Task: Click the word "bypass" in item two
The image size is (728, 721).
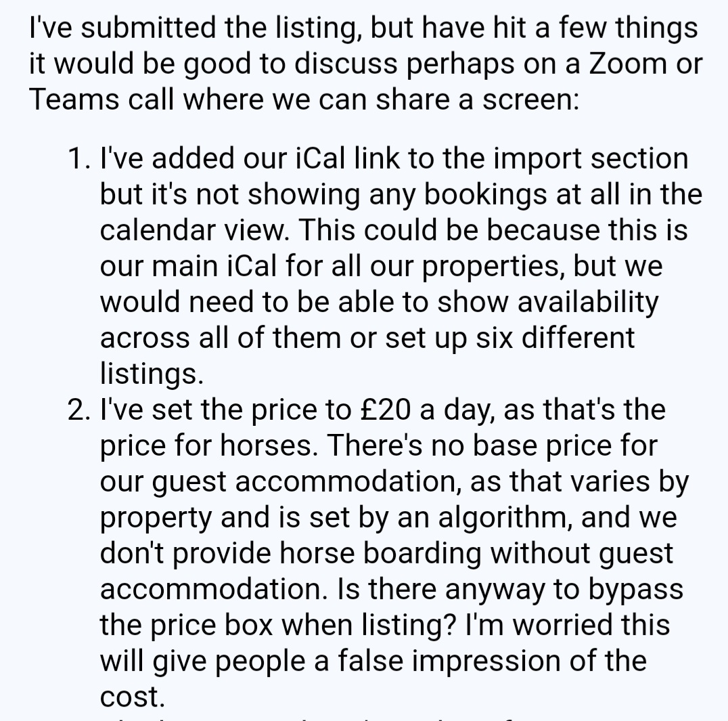Action: point(635,589)
